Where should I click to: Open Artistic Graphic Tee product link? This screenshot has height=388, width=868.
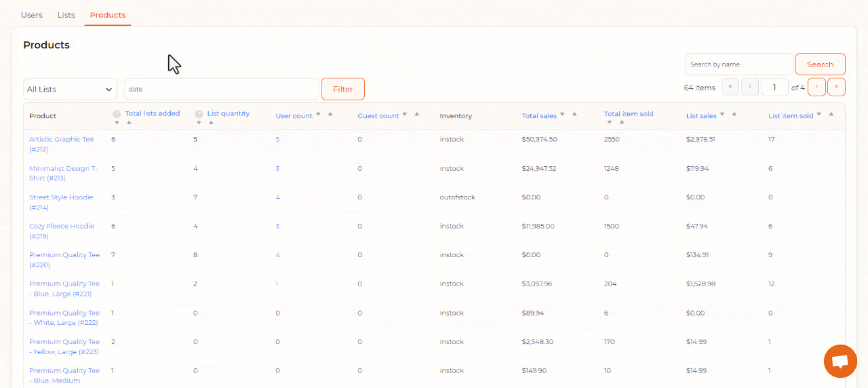(61, 139)
